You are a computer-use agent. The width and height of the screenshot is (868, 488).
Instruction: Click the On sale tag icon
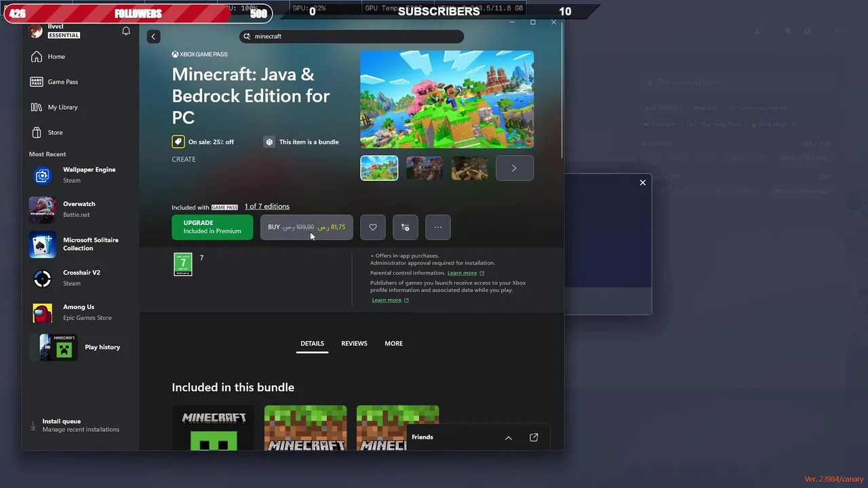(178, 142)
